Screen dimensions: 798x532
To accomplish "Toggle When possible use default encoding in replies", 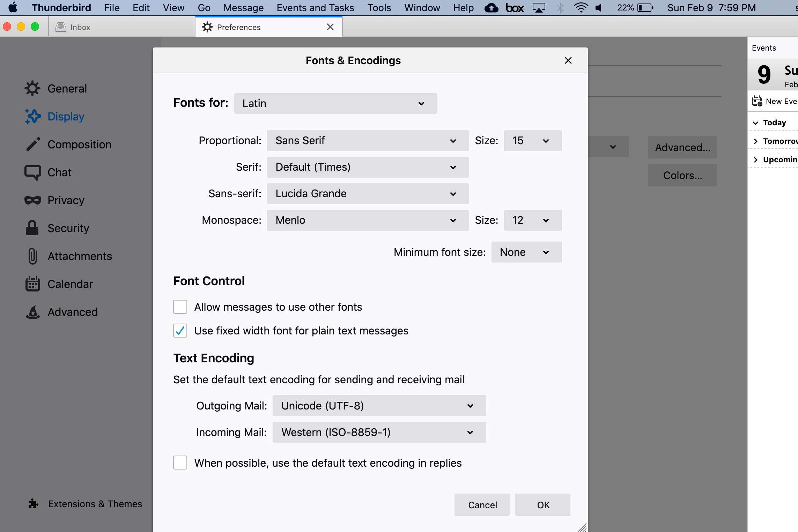I will (180, 463).
